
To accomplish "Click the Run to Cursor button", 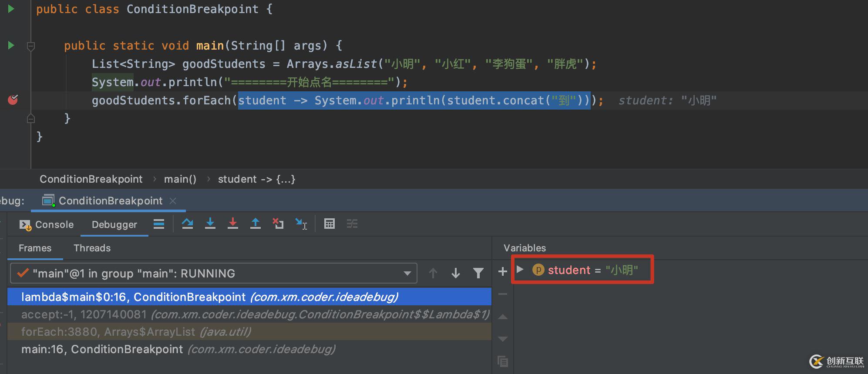I will coord(301,224).
